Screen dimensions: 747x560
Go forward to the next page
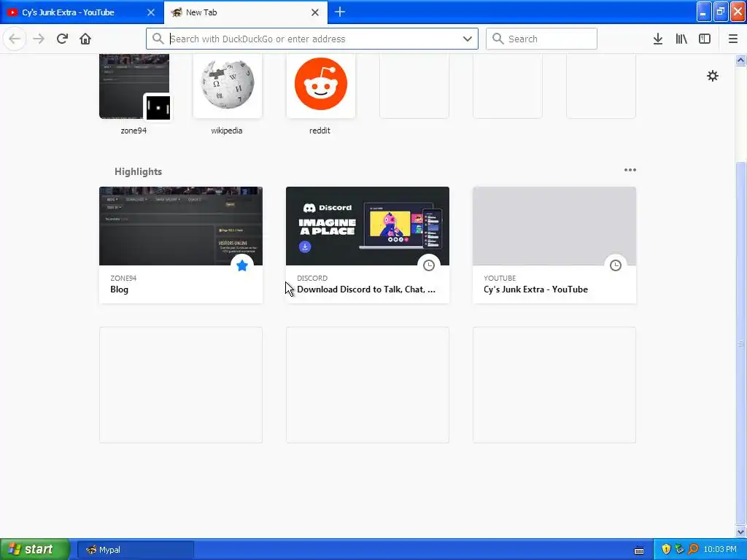39,39
